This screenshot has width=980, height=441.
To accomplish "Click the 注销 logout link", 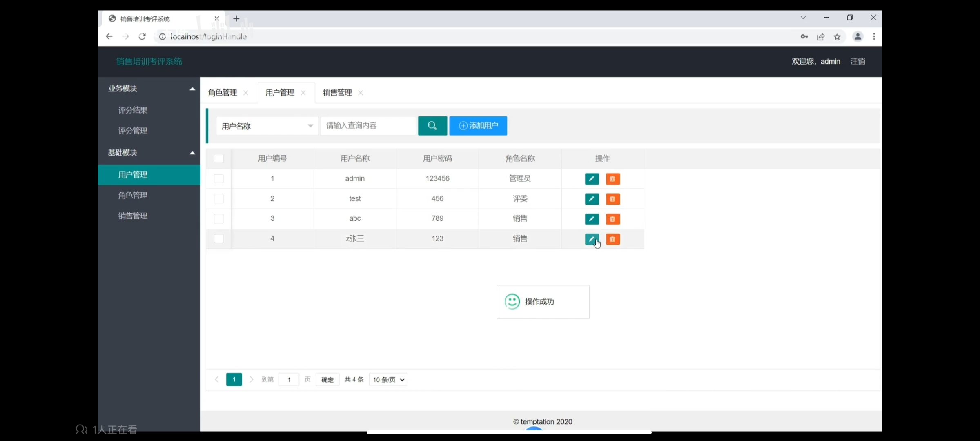I will pyautogui.click(x=857, y=62).
